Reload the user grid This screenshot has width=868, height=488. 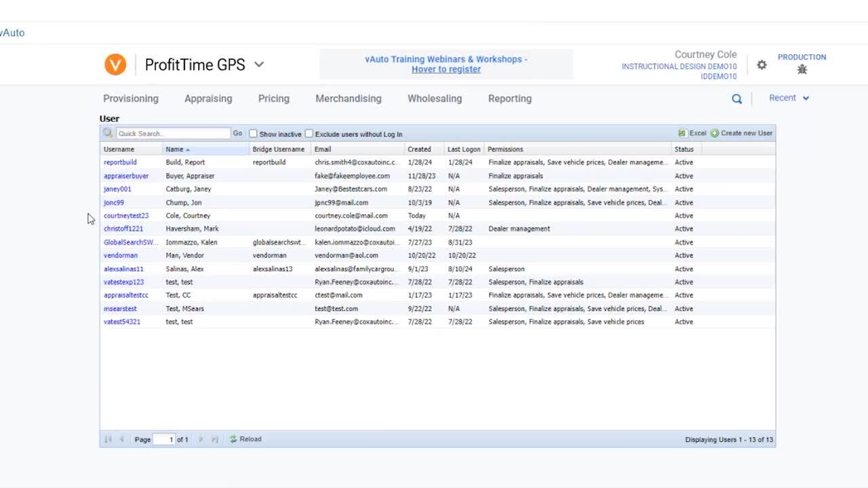click(x=245, y=439)
